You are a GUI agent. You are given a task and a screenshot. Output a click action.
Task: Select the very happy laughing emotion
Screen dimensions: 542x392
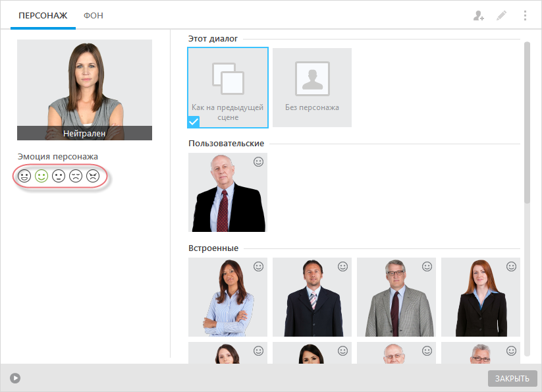(x=24, y=176)
